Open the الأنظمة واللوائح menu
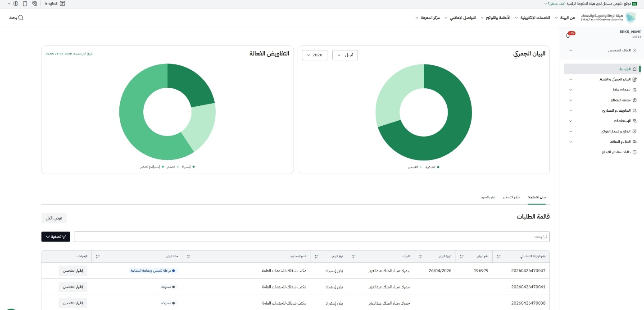This screenshot has width=644, height=310. pyautogui.click(x=495, y=18)
